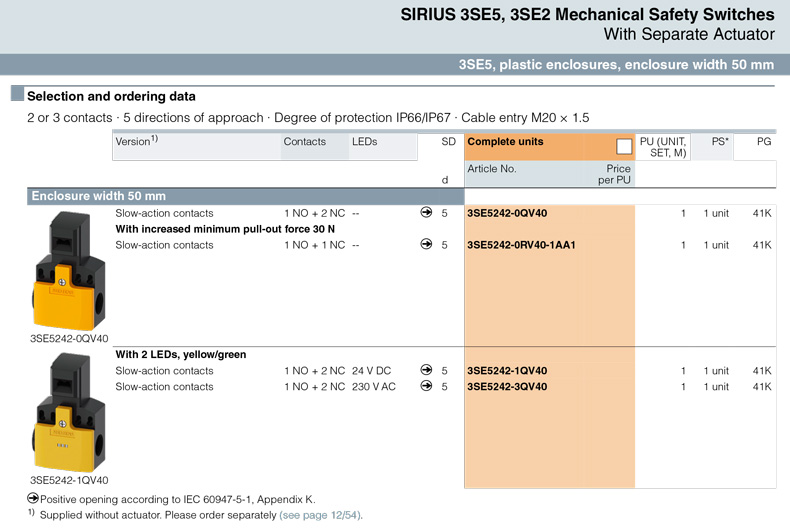Open article number 3SE5242-0QV40
The width and height of the screenshot is (790, 531).
pos(507,213)
